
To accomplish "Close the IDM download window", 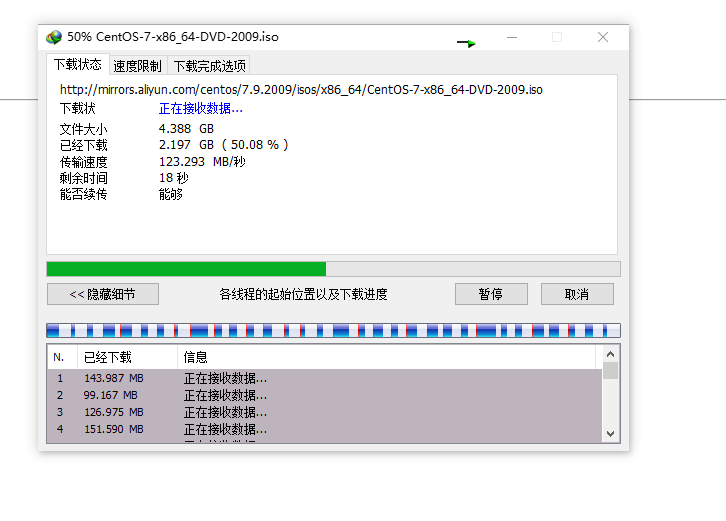I will pos(603,37).
